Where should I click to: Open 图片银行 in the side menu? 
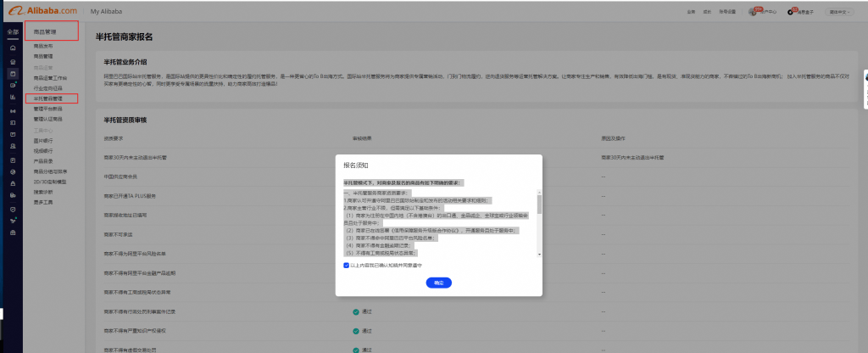43,141
